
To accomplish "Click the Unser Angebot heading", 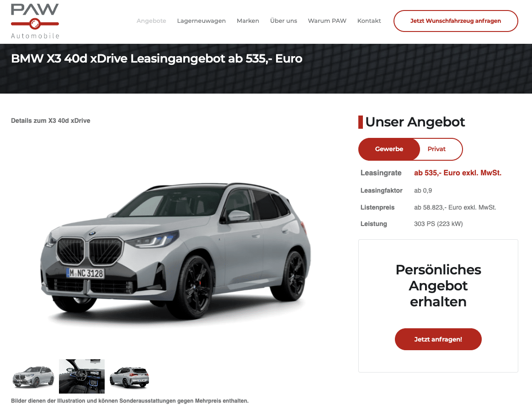I will pyautogui.click(x=415, y=122).
